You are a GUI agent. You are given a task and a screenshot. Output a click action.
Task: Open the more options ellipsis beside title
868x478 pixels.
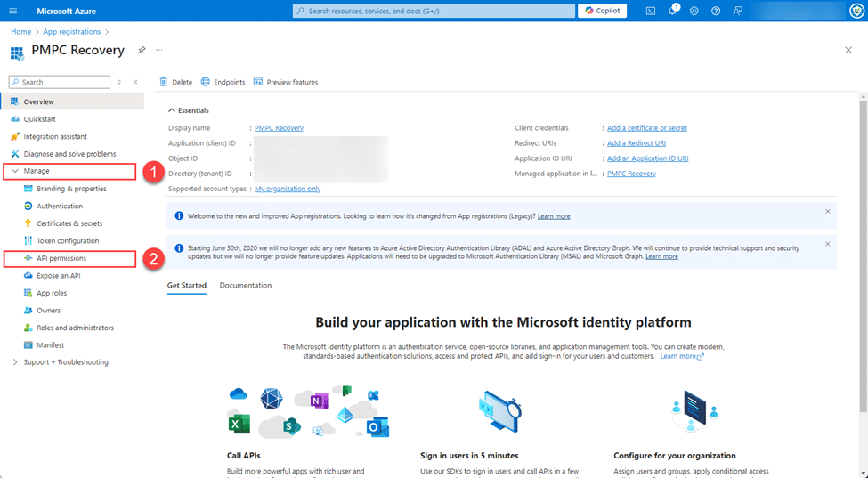coord(159,50)
